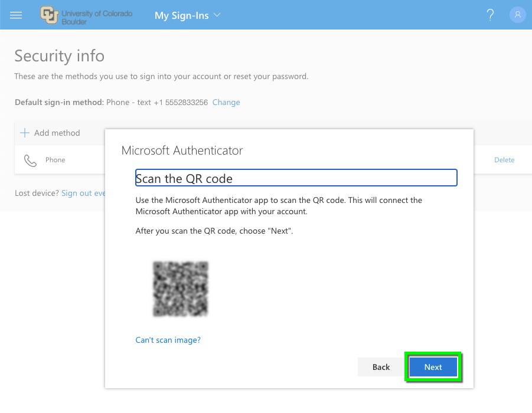The width and height of the screenshot is (532, 413).
Task: Click the Phone handset icon
Action: [x=30, y=160]
